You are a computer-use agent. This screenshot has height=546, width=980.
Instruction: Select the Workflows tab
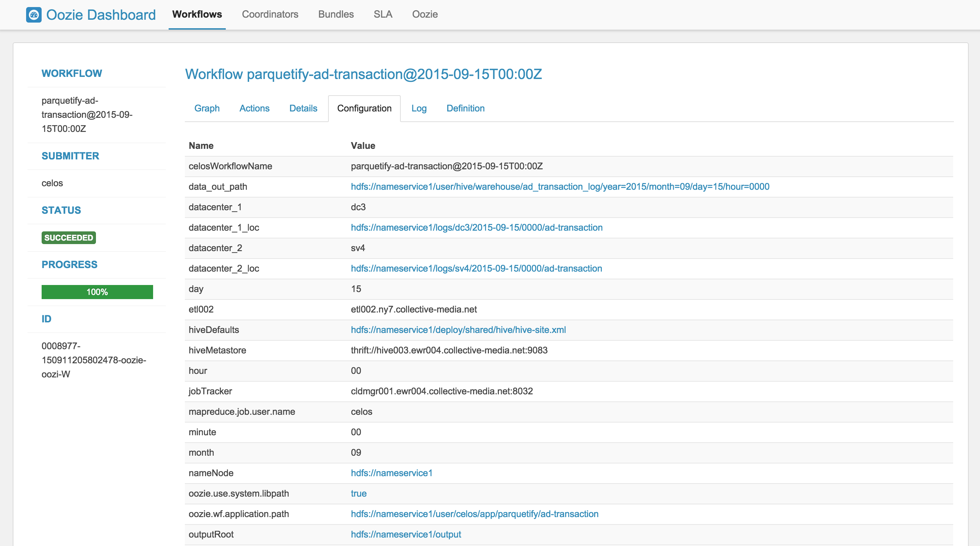pyautogui.click(x=196, y=13)
